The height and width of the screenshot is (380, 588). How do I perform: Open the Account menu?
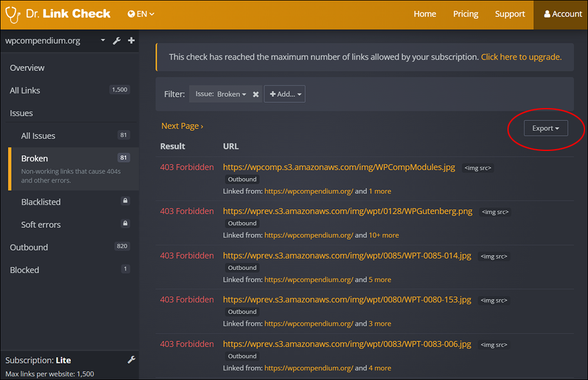click(x=563, y=14)
